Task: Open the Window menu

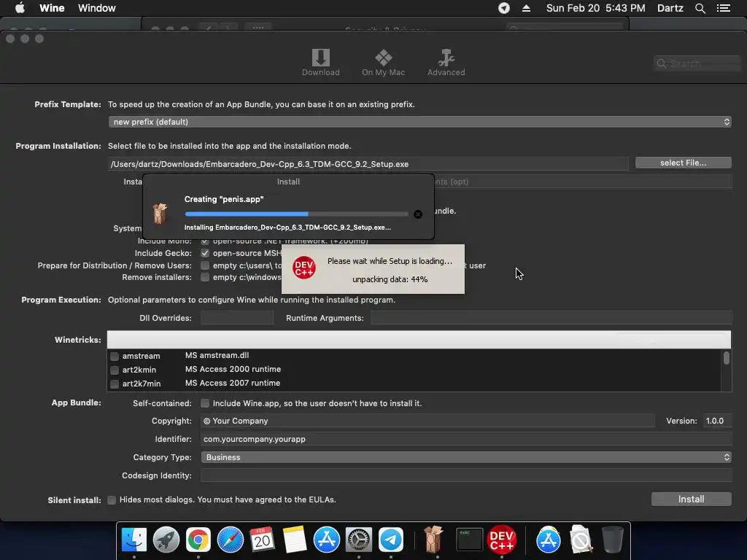Action: pyautogui.click(x=97, y=8)
